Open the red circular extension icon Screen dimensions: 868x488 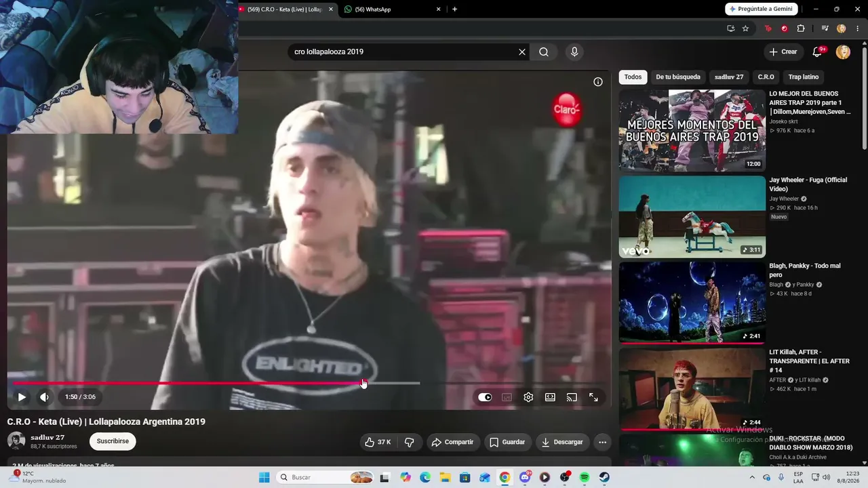coord(785,28)
